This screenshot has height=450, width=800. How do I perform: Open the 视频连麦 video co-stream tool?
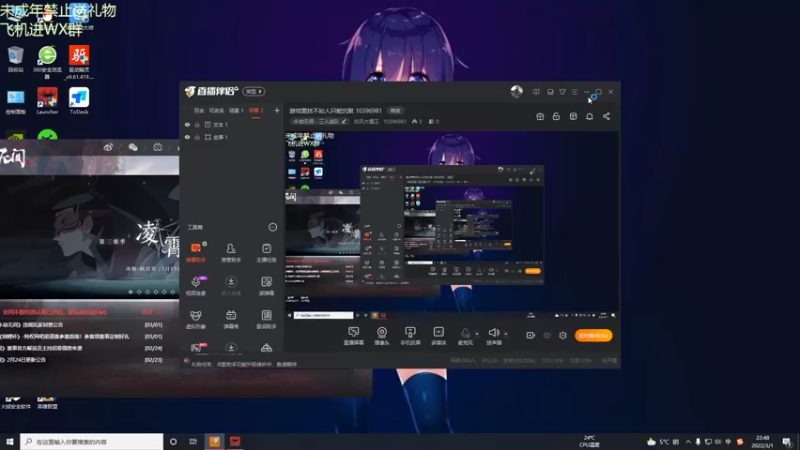(196, 286)
